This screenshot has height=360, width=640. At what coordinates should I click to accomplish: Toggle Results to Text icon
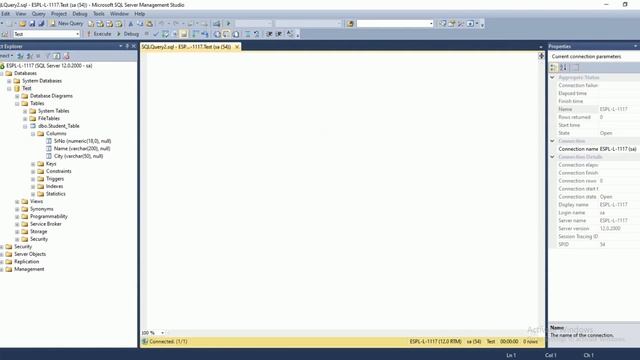(217, 34)
